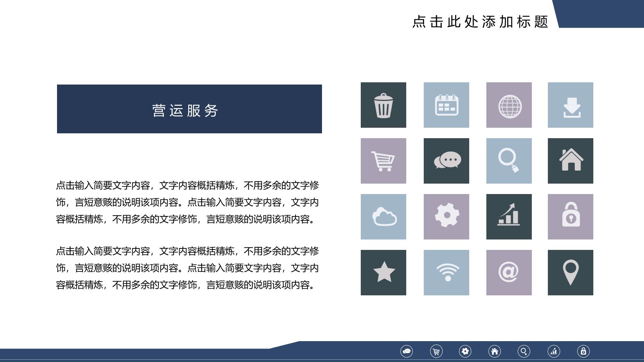Image resolution: width=644 pixels, height=362 pixels.
Task: Click the small home icon in footer bar
Action: pyautogui.click(x=495, y=351)
